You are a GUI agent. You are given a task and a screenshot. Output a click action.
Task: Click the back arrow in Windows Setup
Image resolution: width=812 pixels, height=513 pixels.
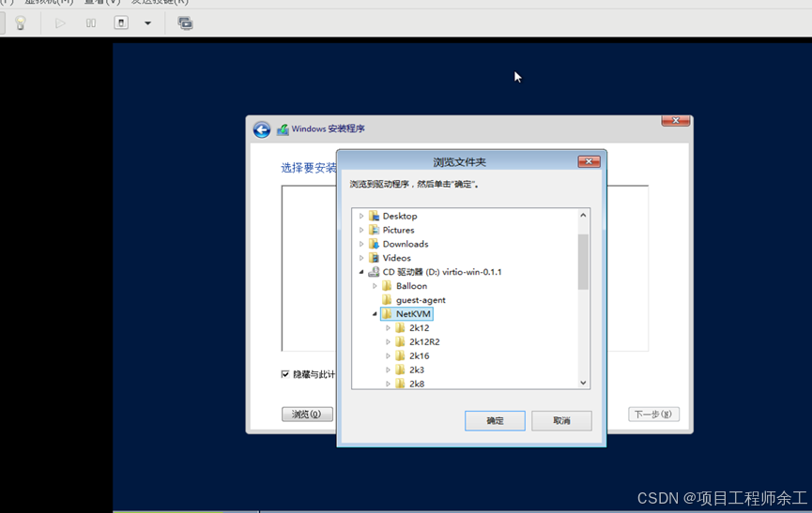262,129
